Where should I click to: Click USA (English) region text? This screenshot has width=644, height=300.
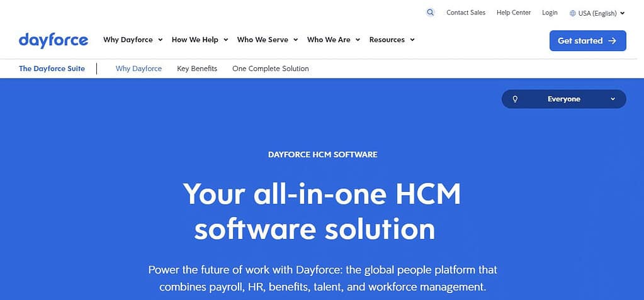[597, 13]
